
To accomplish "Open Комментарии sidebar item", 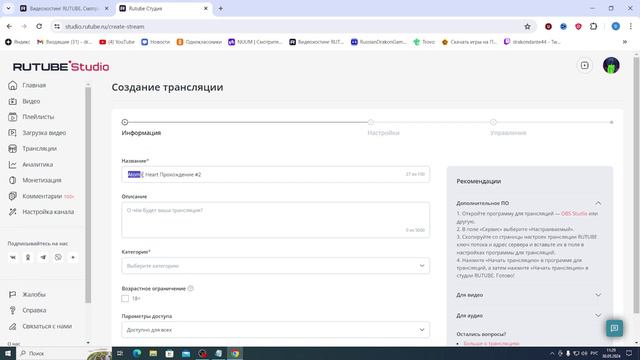I will (41, 196).
